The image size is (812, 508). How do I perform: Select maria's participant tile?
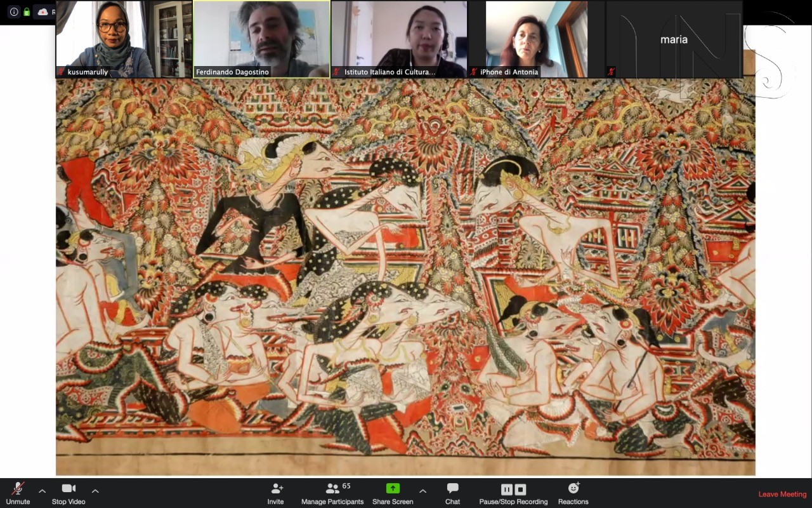tap(674, 39)
